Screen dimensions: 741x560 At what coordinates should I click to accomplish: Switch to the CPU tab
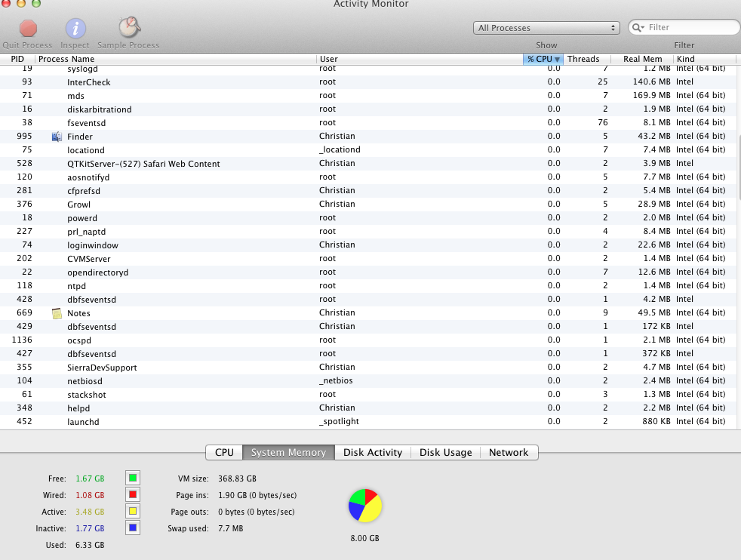point(224,452)
